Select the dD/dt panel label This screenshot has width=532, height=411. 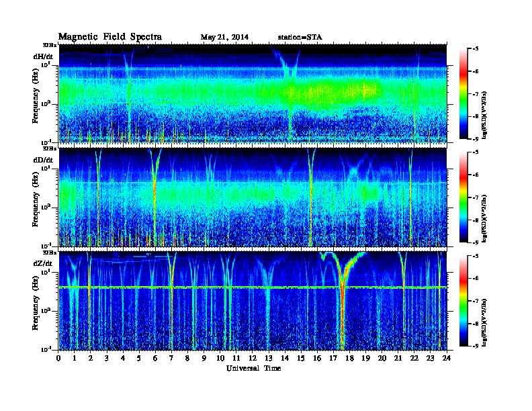43,160
